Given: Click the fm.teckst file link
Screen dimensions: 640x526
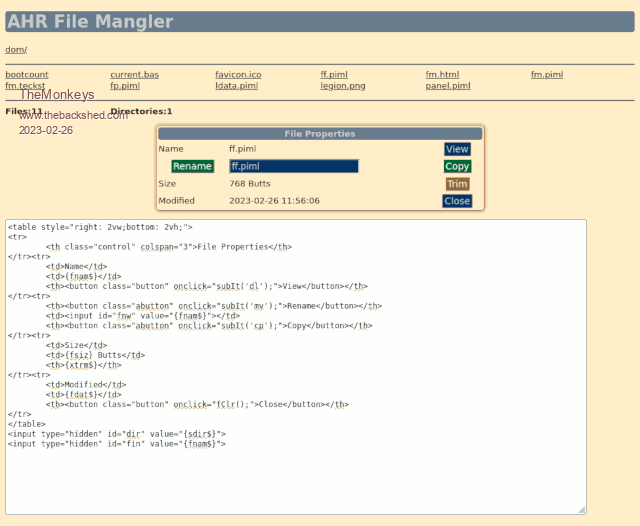Looking at the screenshot, I should tap(25, 86).
